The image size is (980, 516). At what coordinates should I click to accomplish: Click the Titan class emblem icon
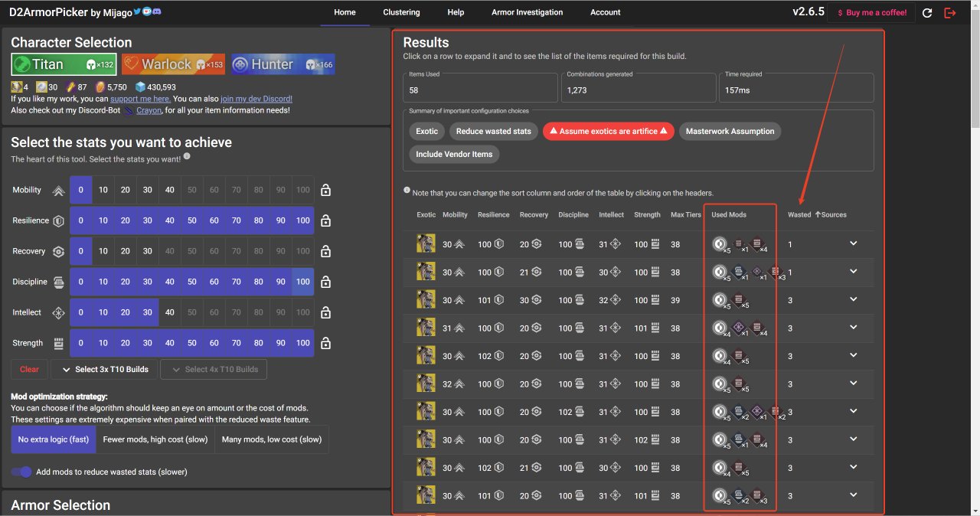coord(21,64)
